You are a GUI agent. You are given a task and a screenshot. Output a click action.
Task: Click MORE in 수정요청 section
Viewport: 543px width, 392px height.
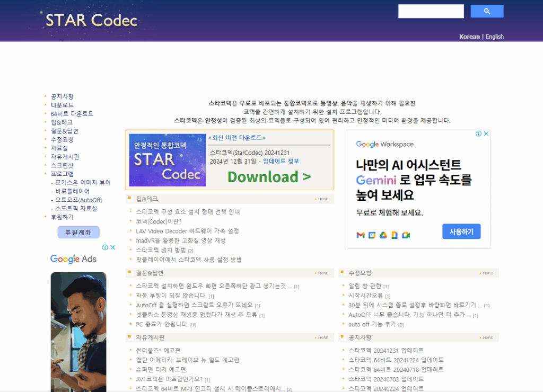(x=487, y=273)
